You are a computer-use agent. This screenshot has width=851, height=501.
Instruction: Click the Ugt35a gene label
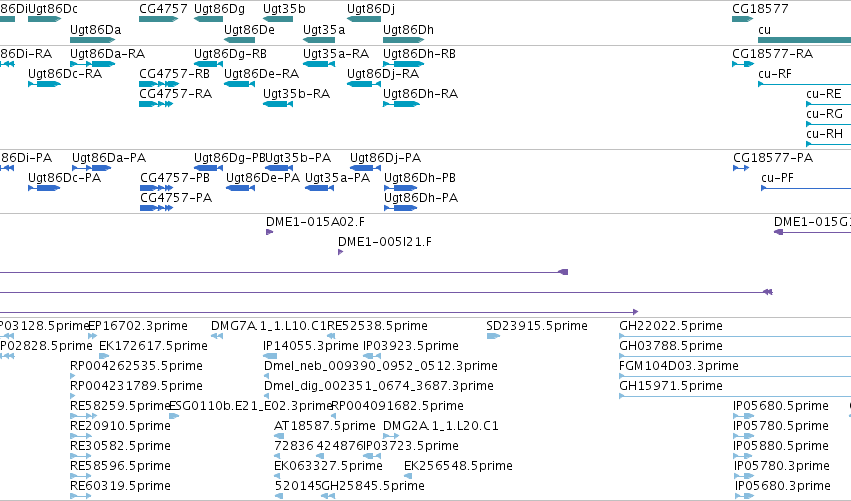point(324,29)
